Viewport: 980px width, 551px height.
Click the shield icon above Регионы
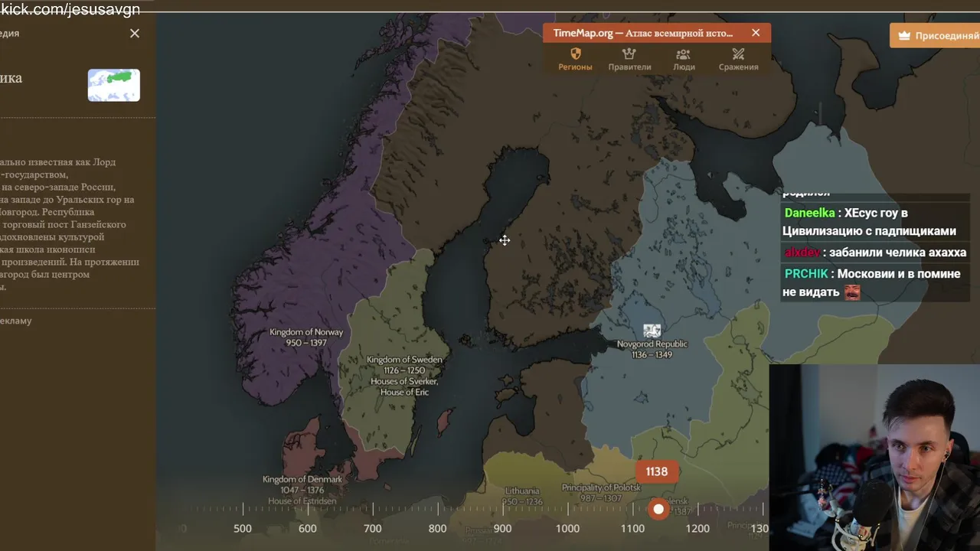(576, 54)
